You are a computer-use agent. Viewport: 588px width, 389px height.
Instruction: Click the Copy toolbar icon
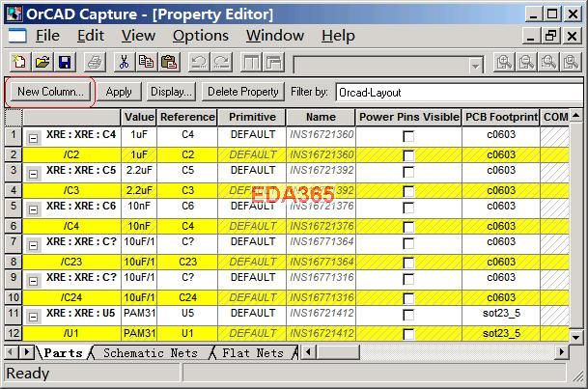click(x=146, y=62)
